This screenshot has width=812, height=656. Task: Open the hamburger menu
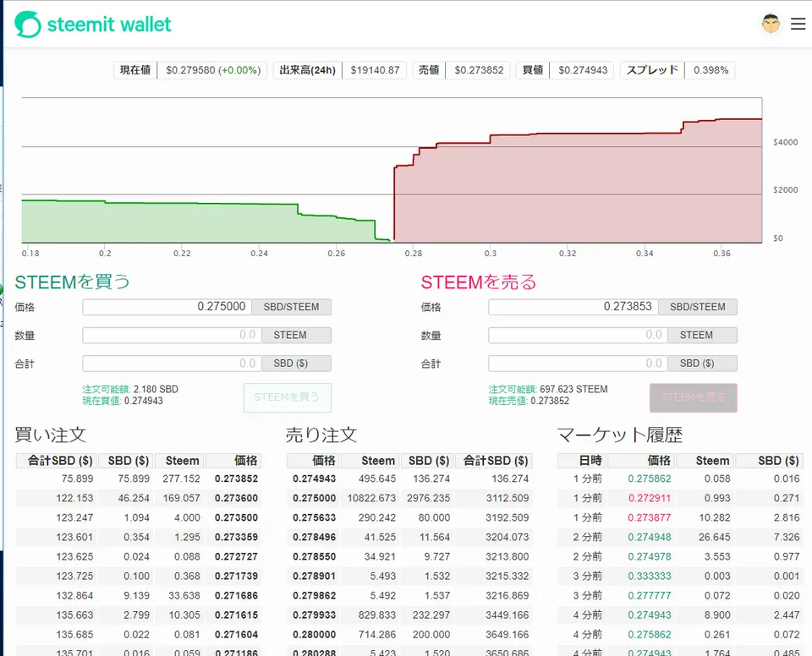tap(798, 24)
